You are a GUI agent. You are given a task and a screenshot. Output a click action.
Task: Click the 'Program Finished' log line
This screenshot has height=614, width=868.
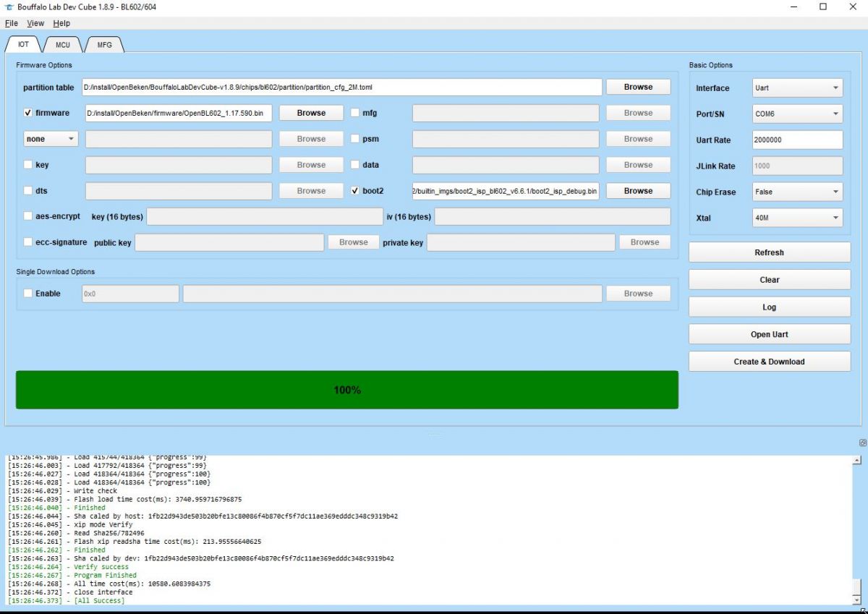point(72,575)
